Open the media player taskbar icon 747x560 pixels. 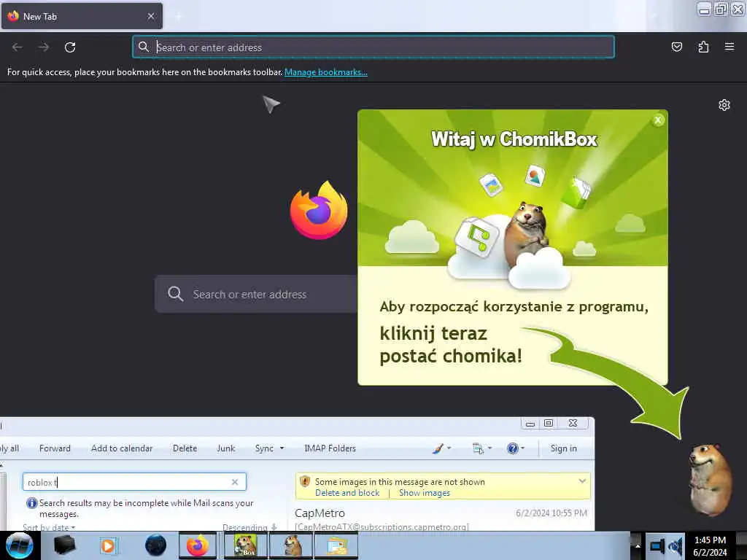click(108, 545)
